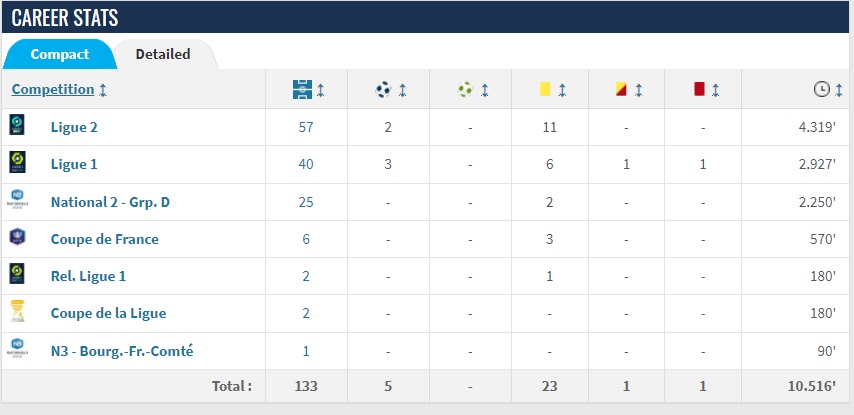854x415 pixels.
Task: Click the goals soccer ball icon header
Action: point(383,89)
